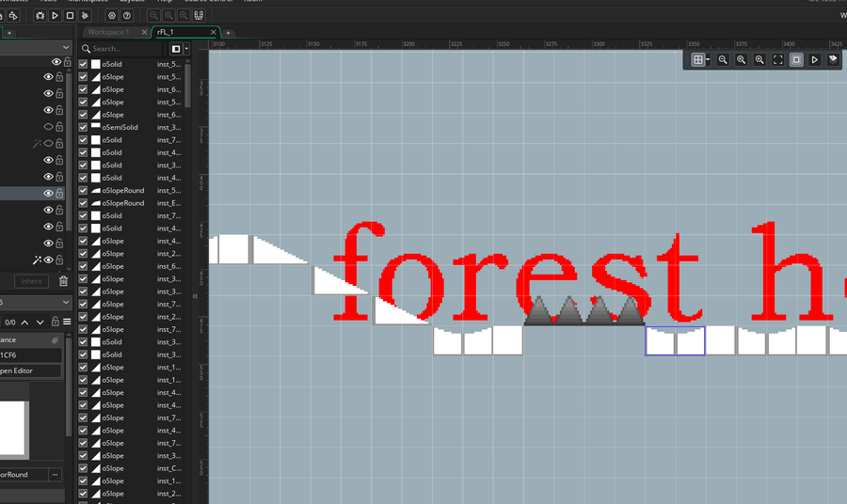Click the object field ending in orRound
Viewport: 847px width, 504px height.
coord(24,475)
